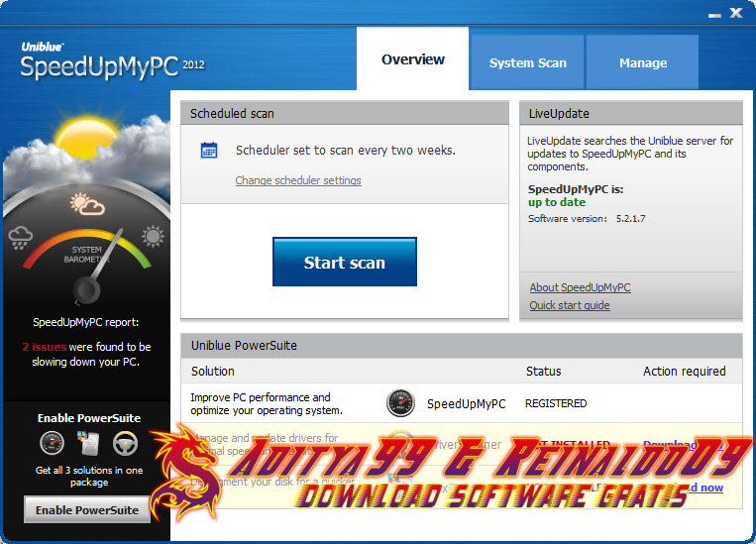Click the SpeedUpMyPC gauge icon in PowerSuite table
The image size is (756, 544).
[400, 403]
